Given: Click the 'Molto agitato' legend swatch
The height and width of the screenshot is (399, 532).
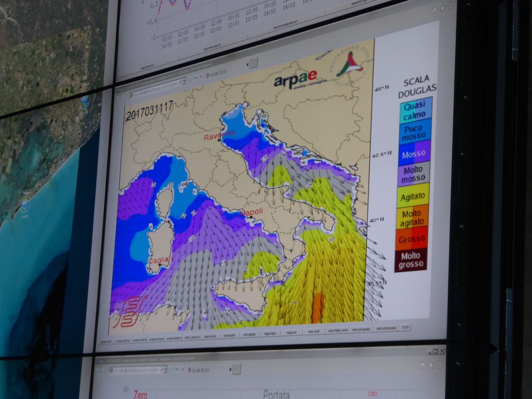Looking at the screenshot, I should click(412, 217).
